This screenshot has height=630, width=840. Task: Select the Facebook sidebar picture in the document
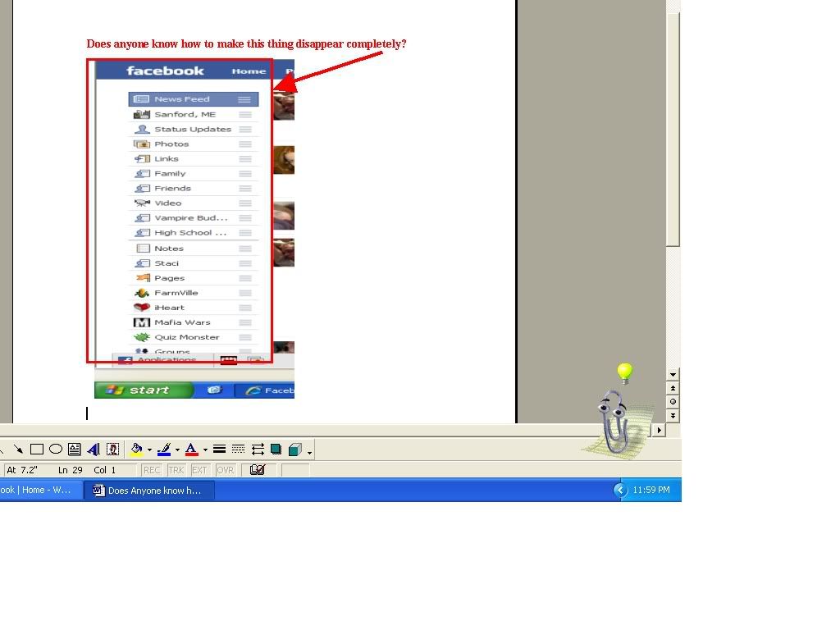click(194, 229)
